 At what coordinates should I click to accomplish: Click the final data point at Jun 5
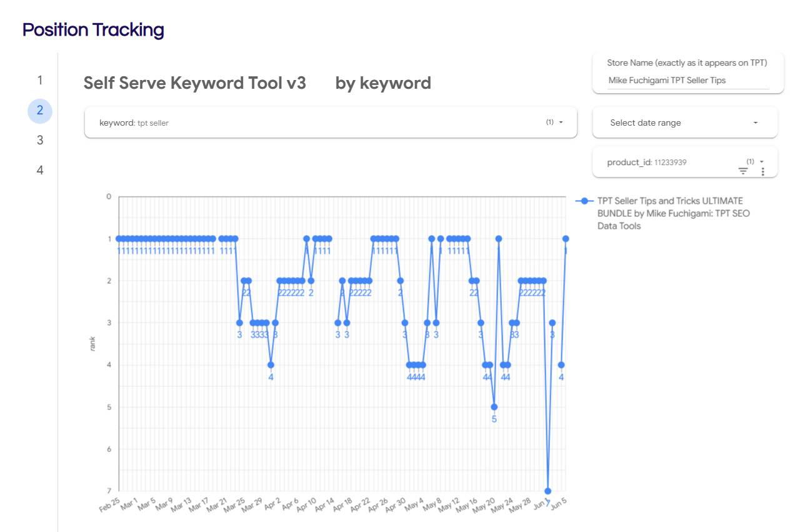[566, 238]
